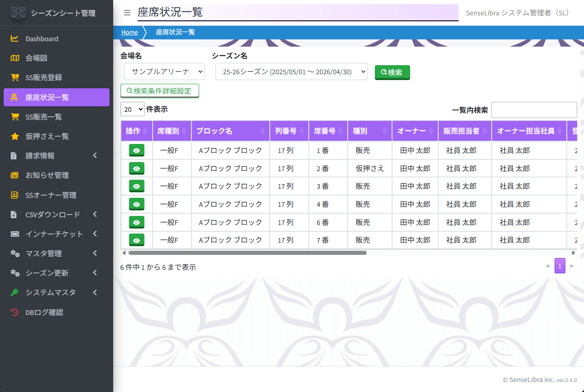Change the シーズン名 season selection
584x392 pixels.
[291, 72]
